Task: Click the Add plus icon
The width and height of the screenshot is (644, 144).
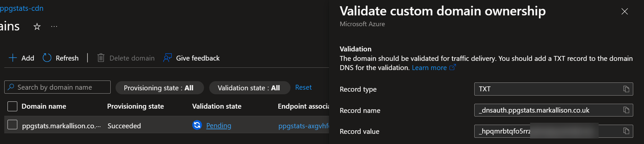Action: 13,58
